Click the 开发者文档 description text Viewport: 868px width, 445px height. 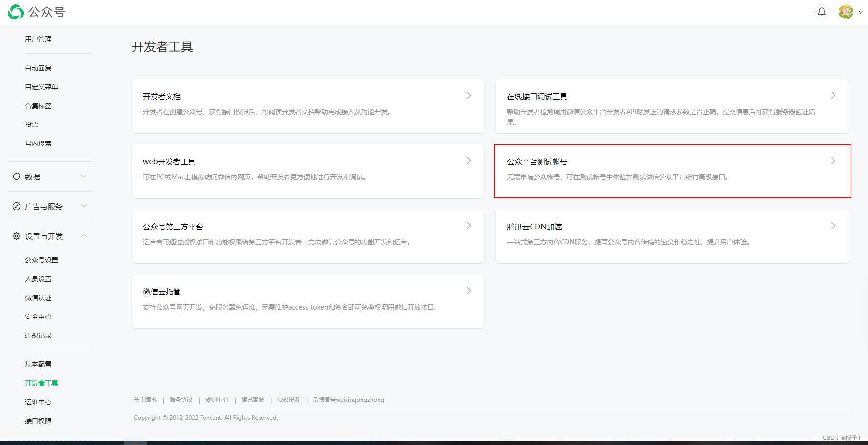268,112
